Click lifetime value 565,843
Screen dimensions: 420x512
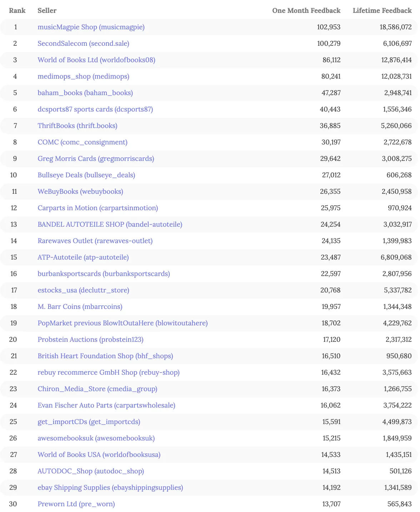pos(400,504)
